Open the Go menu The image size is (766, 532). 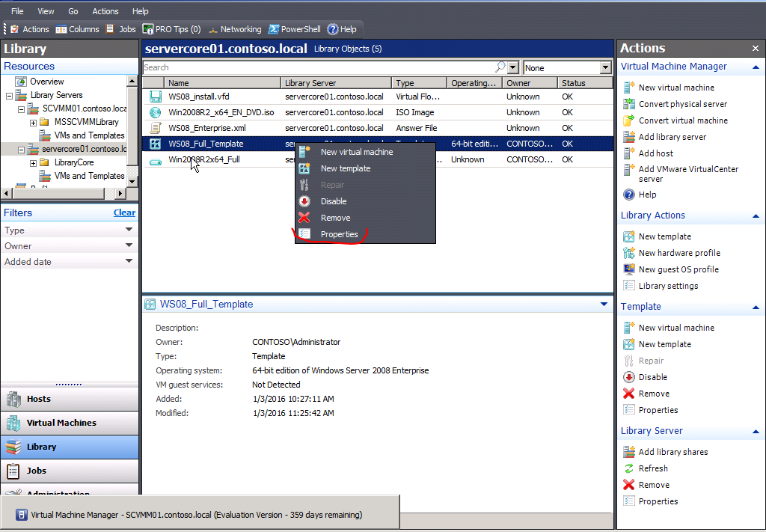click(x=73, y=11)
